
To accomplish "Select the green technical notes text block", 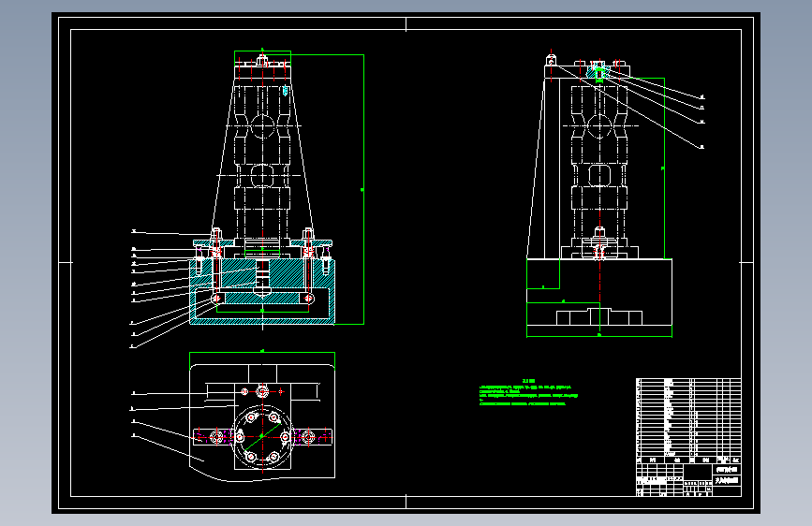I will (528, 393).
